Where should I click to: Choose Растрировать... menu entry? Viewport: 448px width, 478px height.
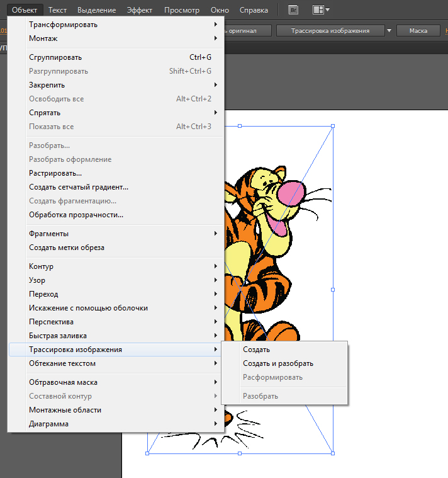pos(116,173)
